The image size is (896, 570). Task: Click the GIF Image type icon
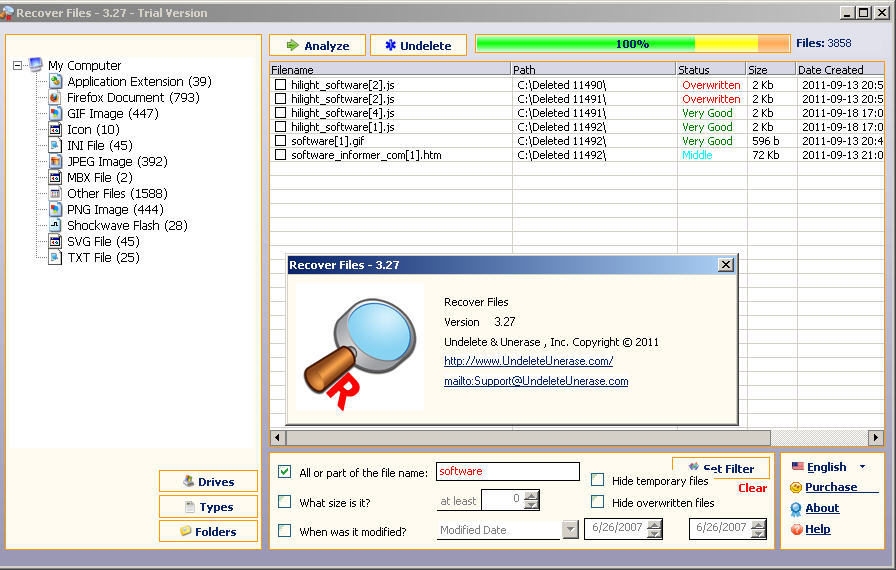point(55,113)
